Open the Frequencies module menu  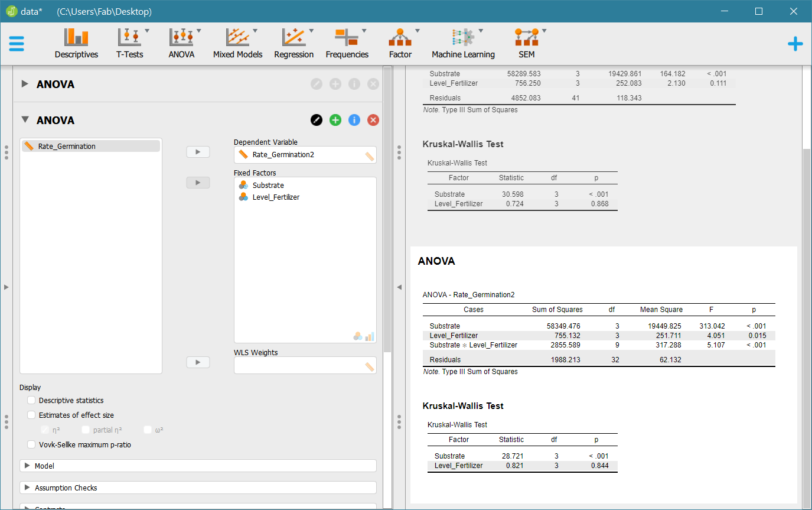(347, 44)
